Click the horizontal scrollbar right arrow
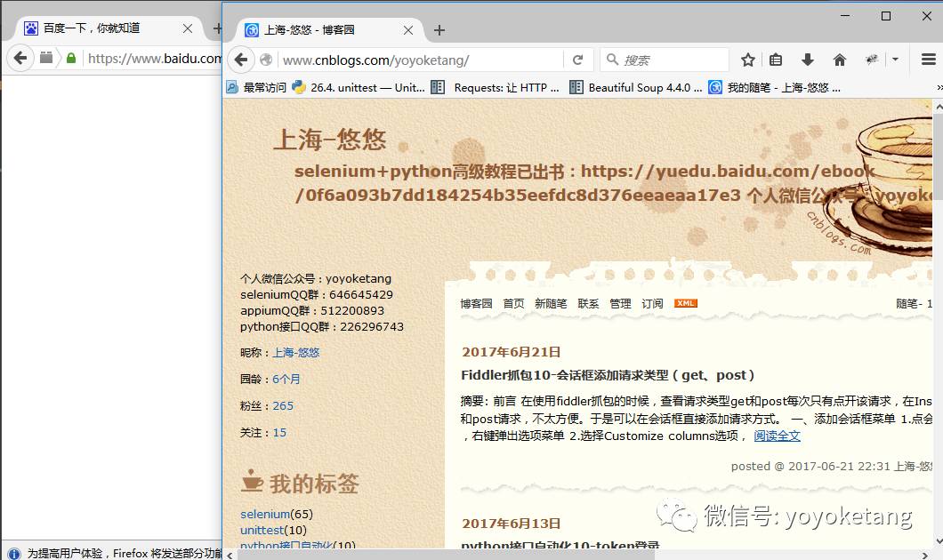Screen dimensions: 943x560 (925, 555)
